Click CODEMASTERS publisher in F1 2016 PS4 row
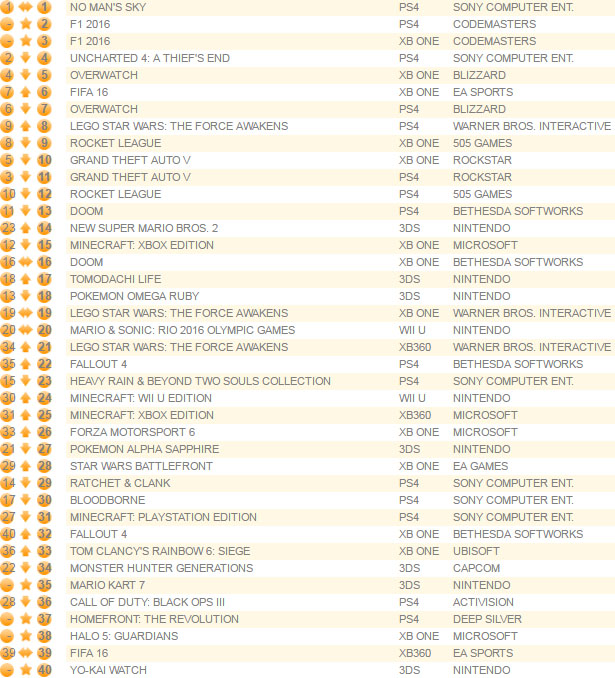The width and height of the screenshot is (615, 678). 494,24
